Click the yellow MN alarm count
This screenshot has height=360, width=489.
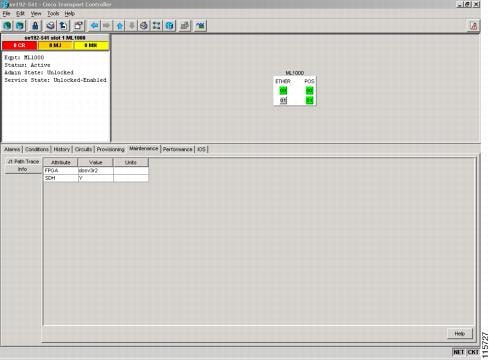91,45
